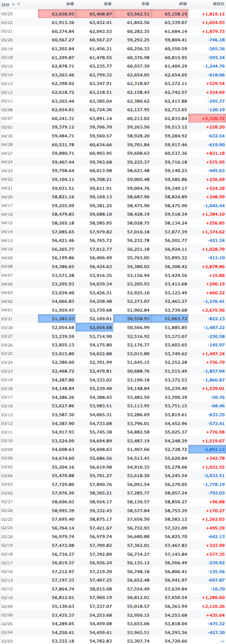Click the 終値 column header
This screenshot has width=226, height=644.
tap(183, 5)
